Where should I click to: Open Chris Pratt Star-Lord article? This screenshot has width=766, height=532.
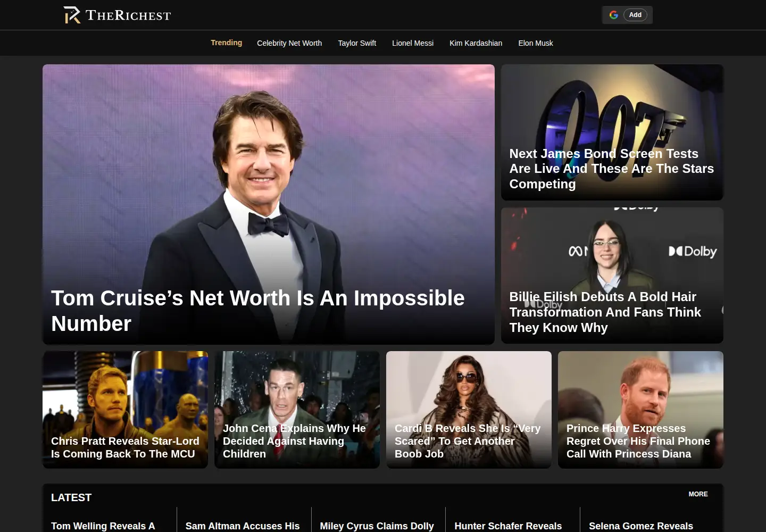(125, 447)
